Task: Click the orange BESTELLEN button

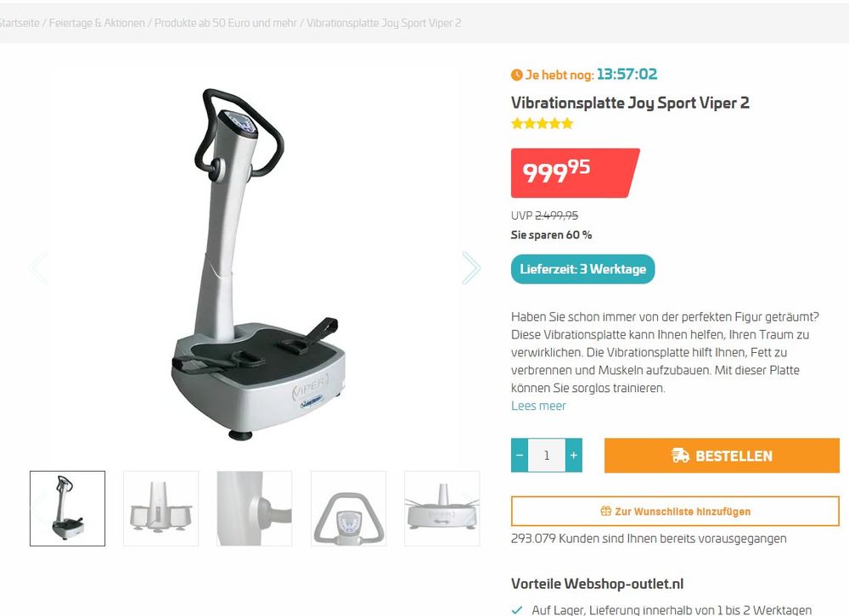Action: [x=722, y=456]
